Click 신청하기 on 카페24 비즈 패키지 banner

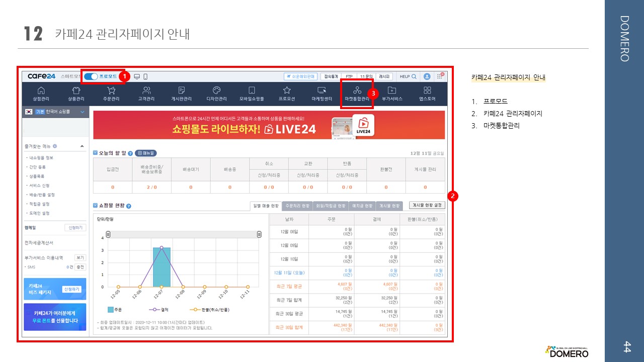tap(71, 289)
